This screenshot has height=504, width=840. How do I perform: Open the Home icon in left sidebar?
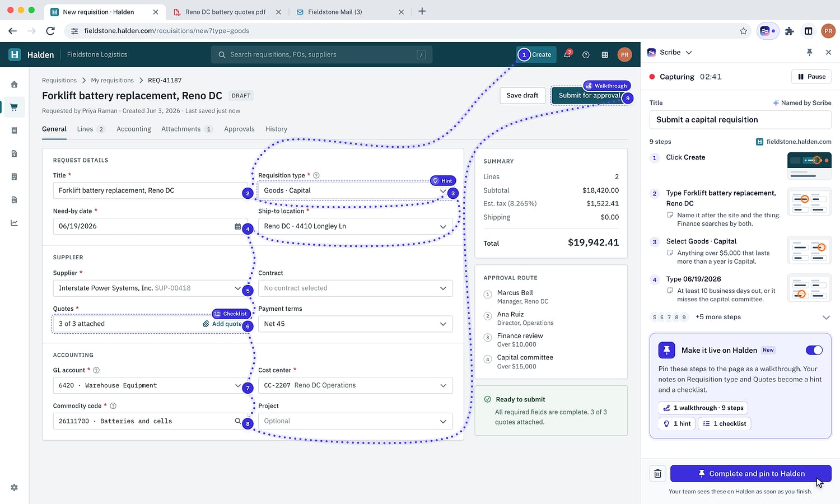click(x=14, y=85)
